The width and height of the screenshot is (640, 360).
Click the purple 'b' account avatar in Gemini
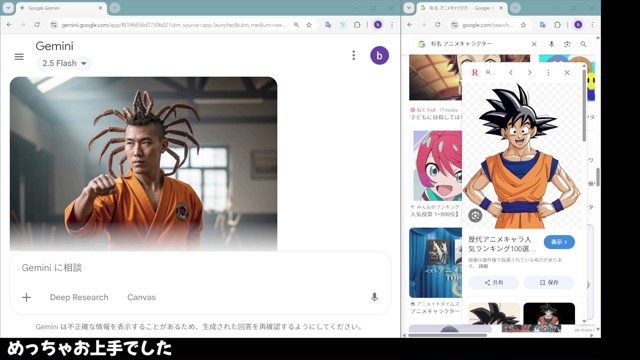point(379,56)
